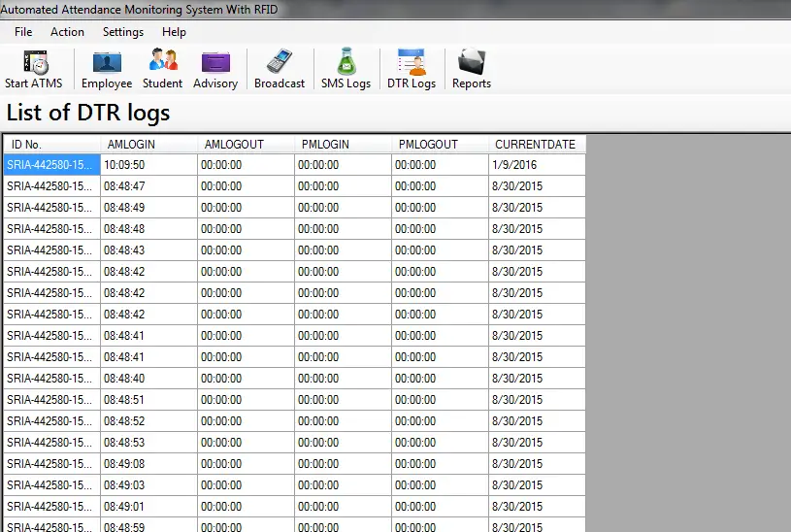The width and height of the screenshot is (791, 532).
Task: Select the PMLOGIN cell in the 08:48:48 row
Action: click(343, 229)
